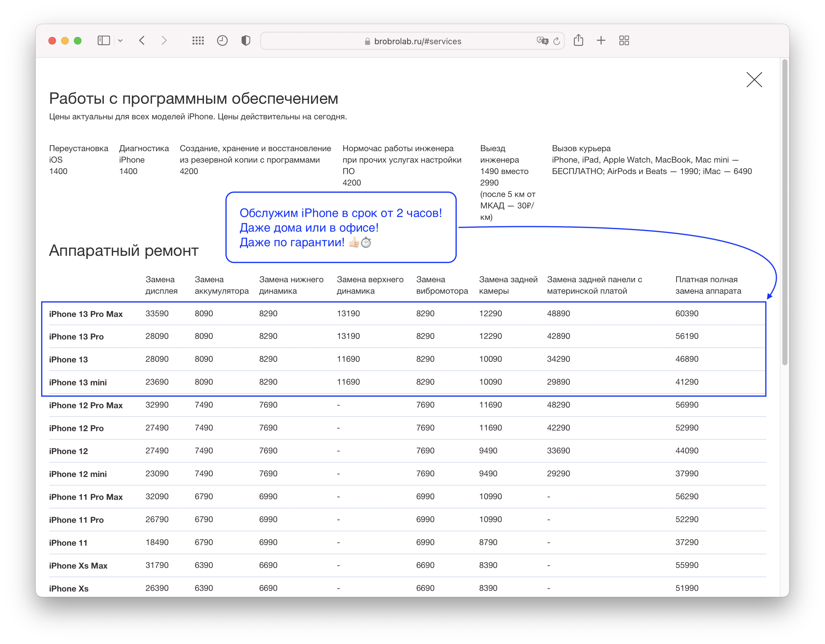825x644 pixels.
Task: Close the price list overlay with X
Action: (x=754, y=80)
